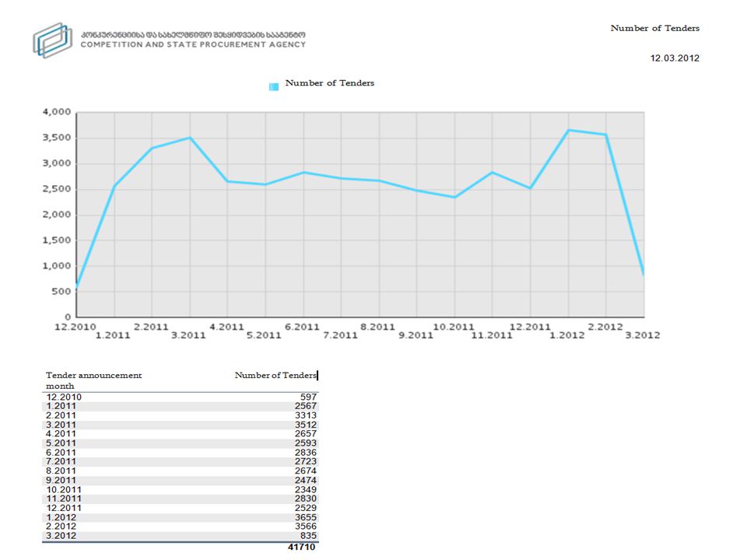747x560 pixels.
Task: Click the line low point at 10.2011
Action: coord(454,197)
